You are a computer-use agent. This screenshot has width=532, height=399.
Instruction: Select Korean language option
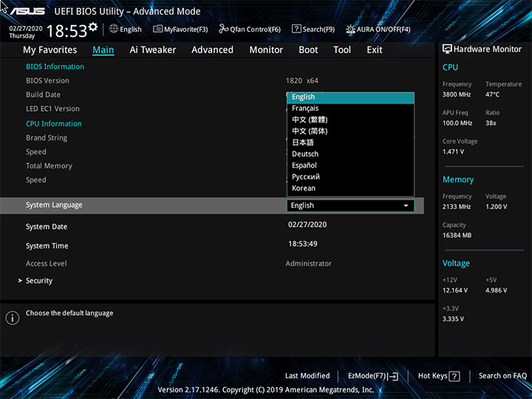[x=350, y=188]
